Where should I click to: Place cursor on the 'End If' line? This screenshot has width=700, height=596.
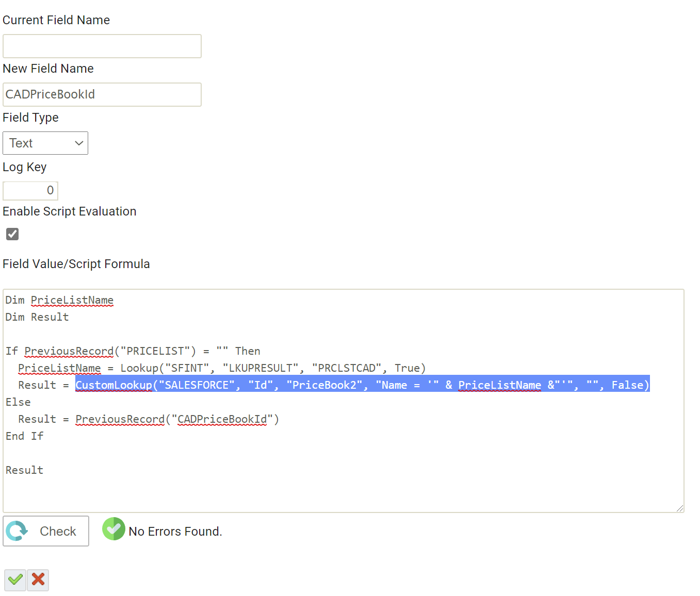point(25,436)
